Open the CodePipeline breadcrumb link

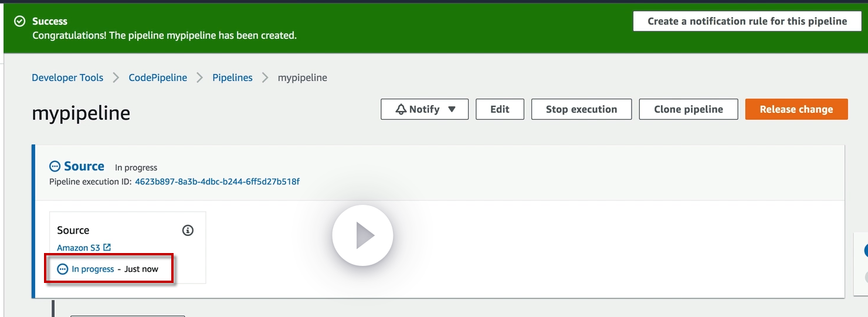click(x=158, y=77)
